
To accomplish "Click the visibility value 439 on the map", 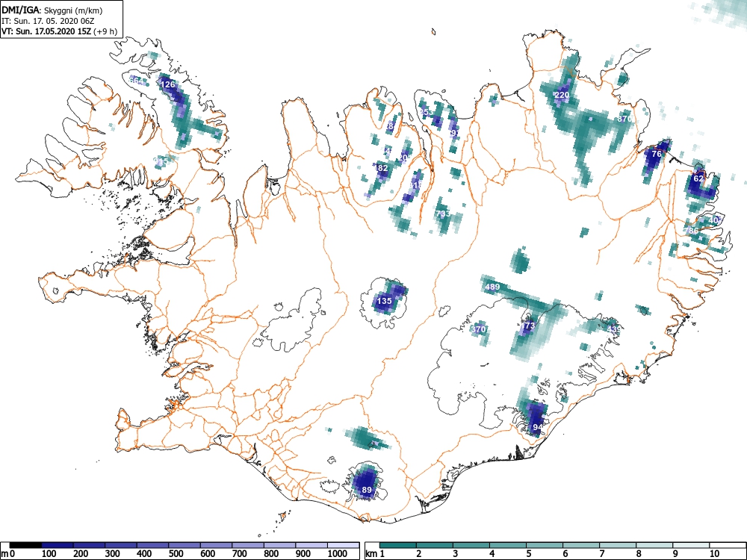I will coord(615,329).
